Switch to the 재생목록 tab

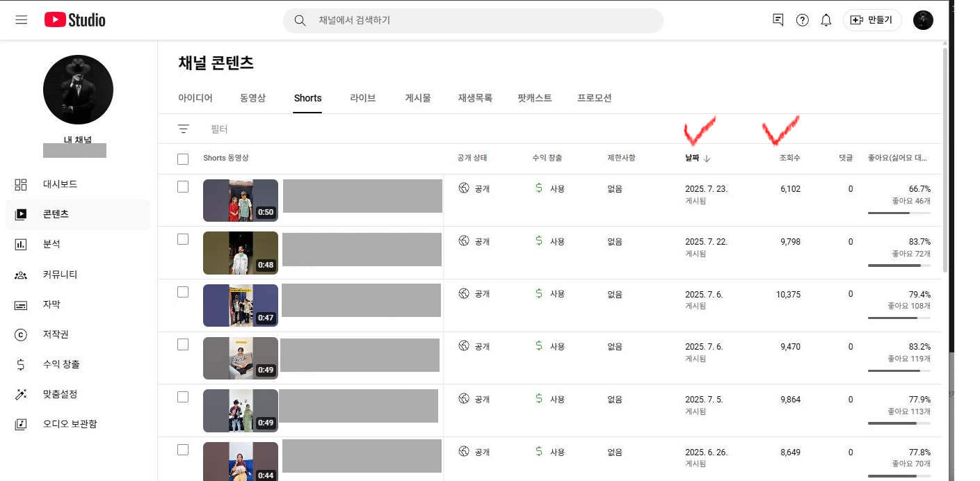(474, 98)
